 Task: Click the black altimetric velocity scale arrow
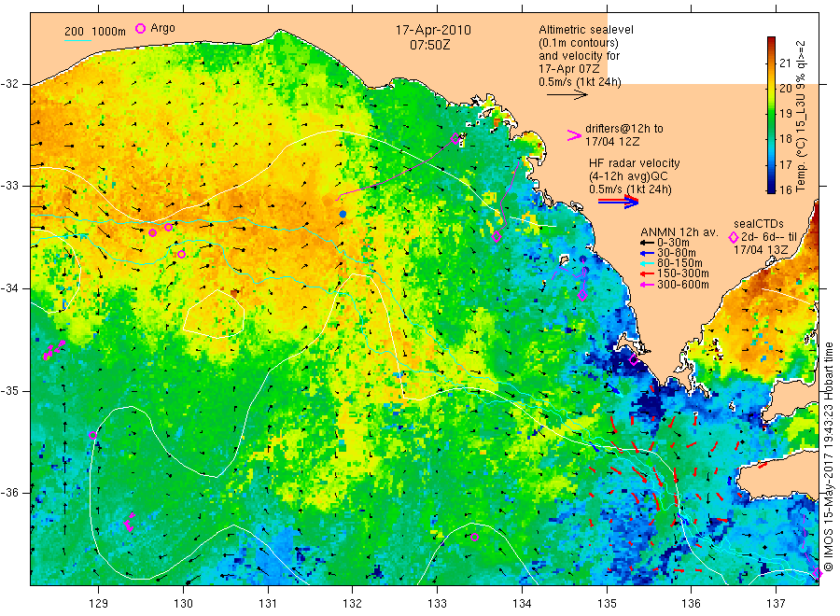(x=567, y=95)
